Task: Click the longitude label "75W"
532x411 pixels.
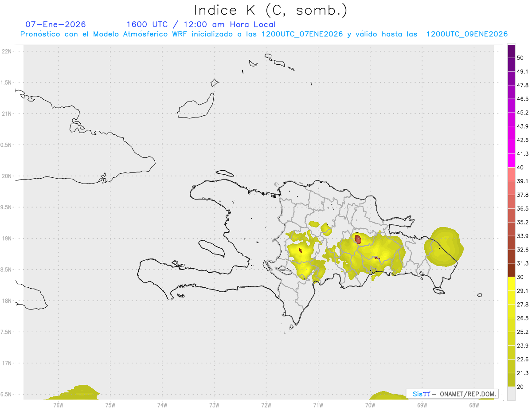Action: [110, 405]
